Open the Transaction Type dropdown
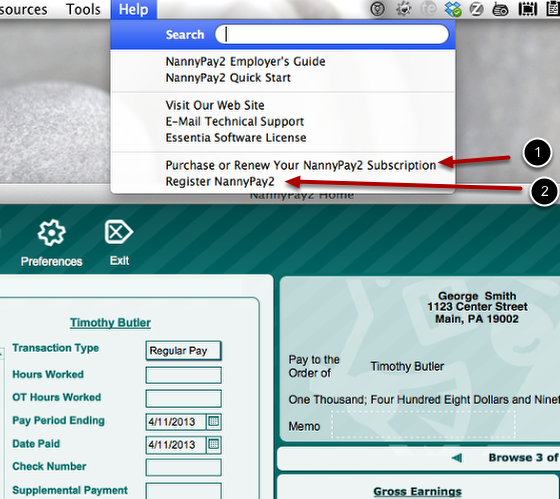Image resolution: width=560 pixels, height=499 pixels. (x=184, y=351)
